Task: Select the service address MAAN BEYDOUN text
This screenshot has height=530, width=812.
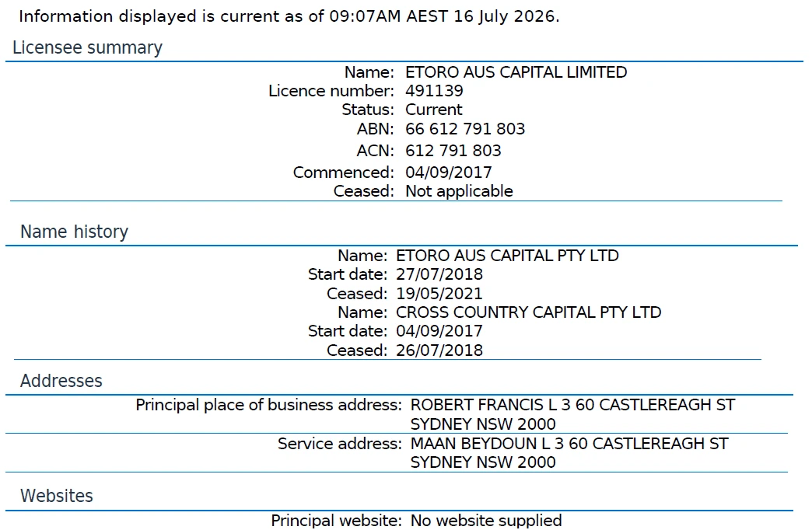Action: click(569, 453)
